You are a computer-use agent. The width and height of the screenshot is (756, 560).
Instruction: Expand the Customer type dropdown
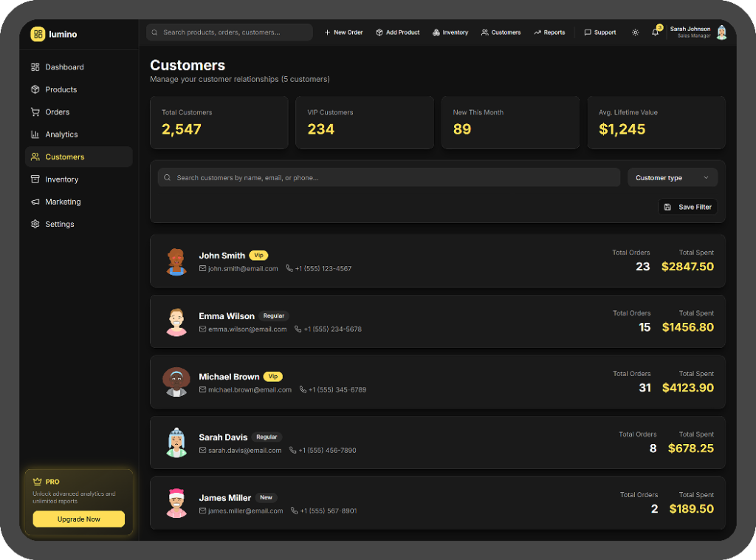pyautogui.click(x=672, y=178)
